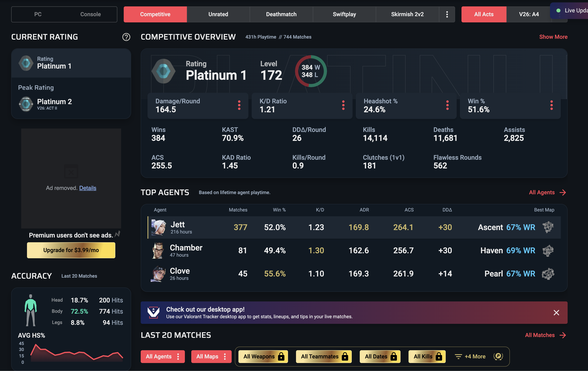The height and width of the screenshot is (371, 588).
Task: Click the Ascent map icon in Jett's row
Action: (548, 227)
